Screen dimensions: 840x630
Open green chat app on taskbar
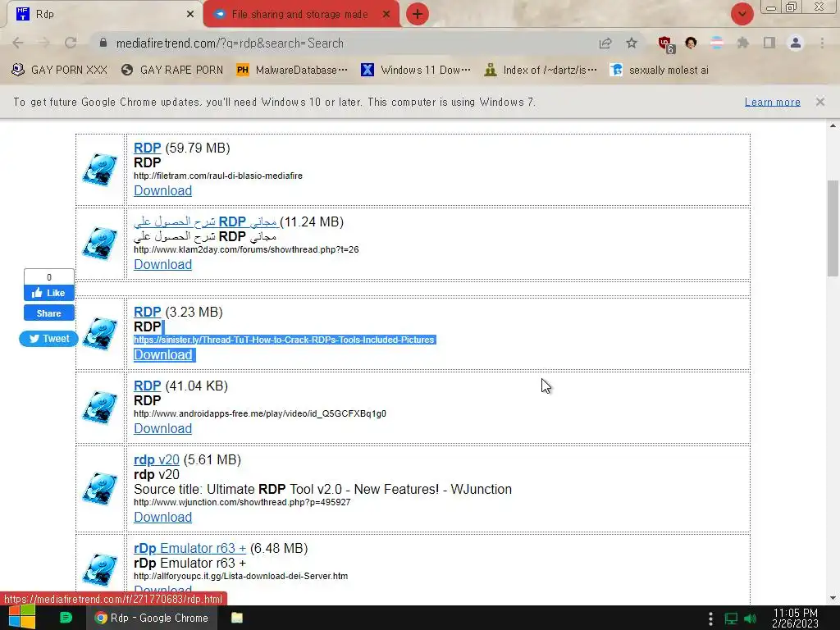coord(66,618)
